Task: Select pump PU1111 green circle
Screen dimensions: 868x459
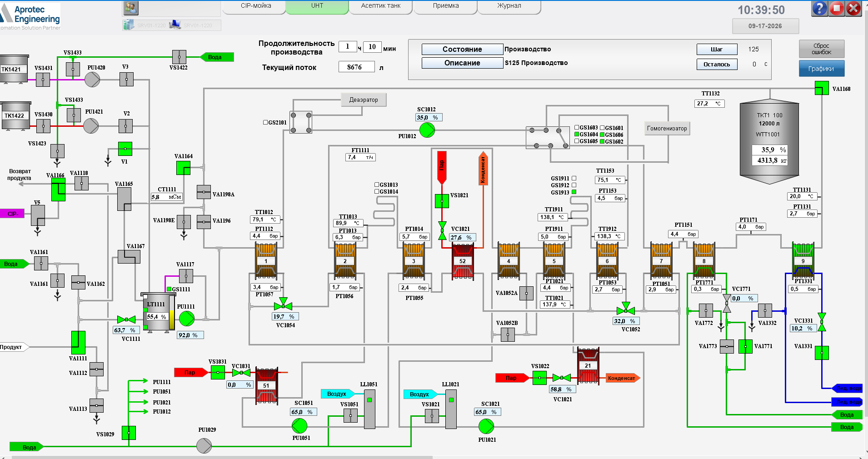Action: pyautogui.click(x=187, y=319)
